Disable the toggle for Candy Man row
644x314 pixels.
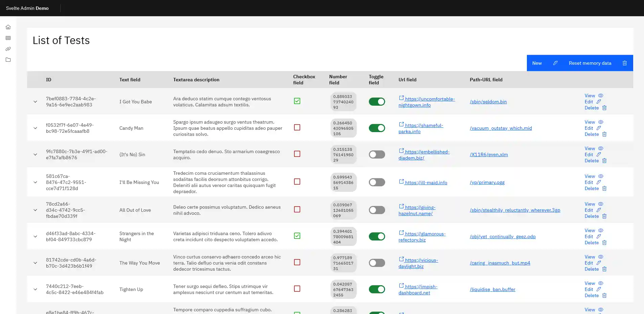click(377, 128)
